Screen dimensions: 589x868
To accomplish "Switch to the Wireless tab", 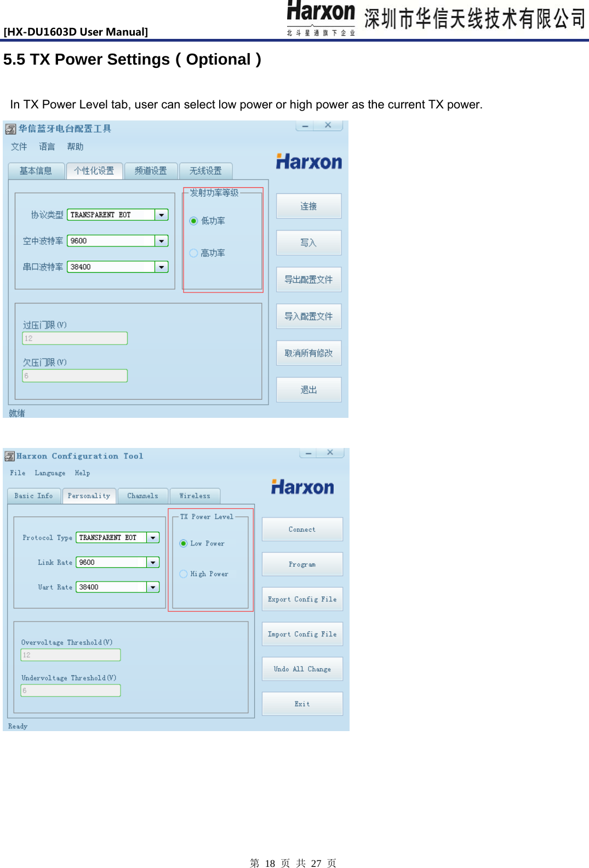I will pos(195,496).
